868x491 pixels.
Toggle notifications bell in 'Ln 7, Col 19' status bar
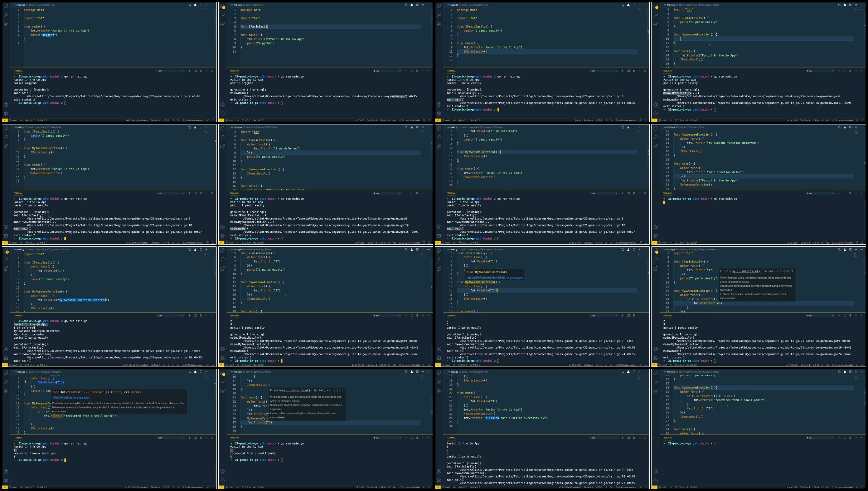(x=213, y=121)
